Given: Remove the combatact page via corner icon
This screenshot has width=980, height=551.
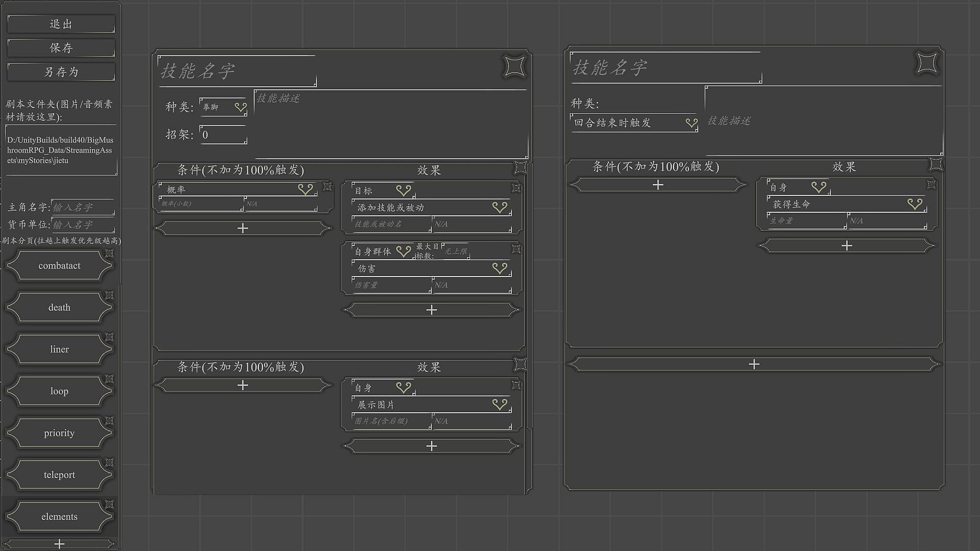Looking at the screenshot, I should click(109, 254).
